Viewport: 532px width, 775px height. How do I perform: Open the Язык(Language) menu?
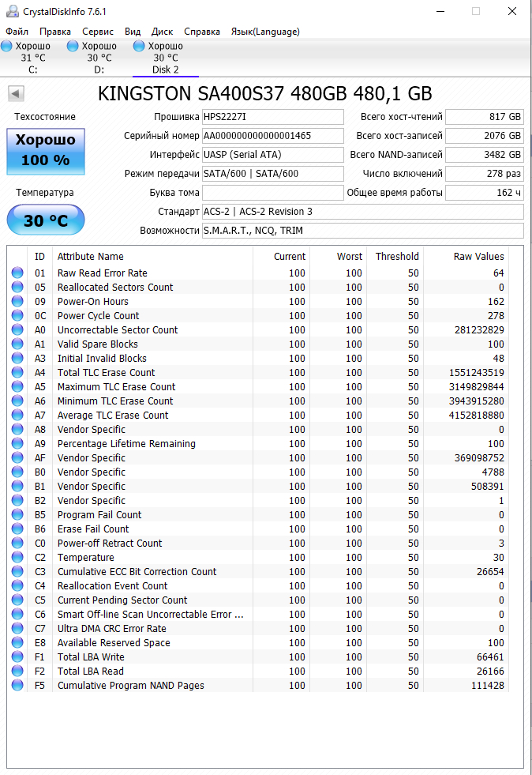point(265,32)
